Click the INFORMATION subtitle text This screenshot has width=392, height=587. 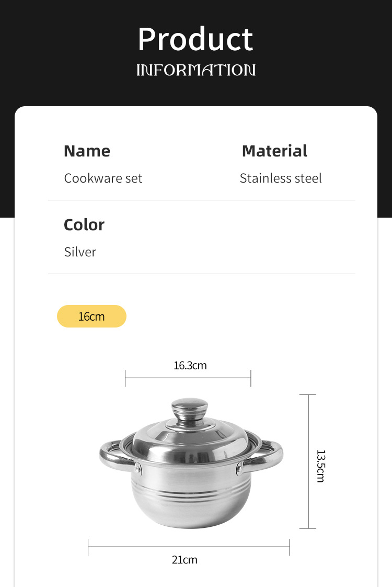tap(196, 70)
